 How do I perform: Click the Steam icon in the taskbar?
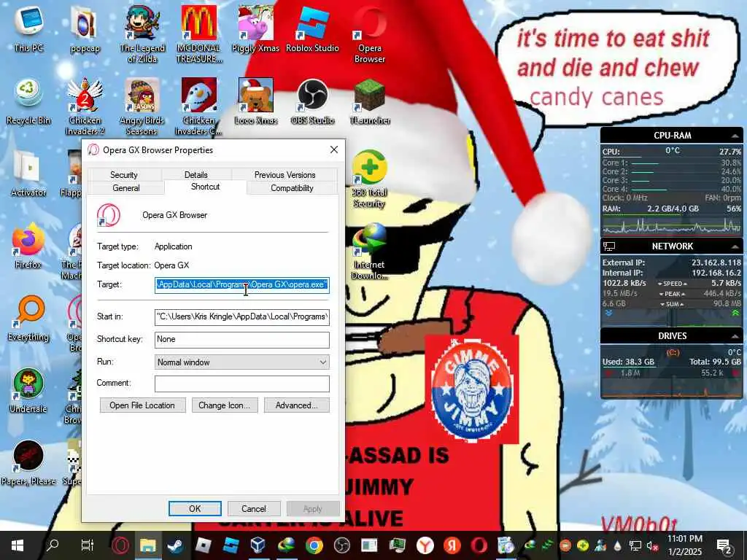click(x=175, y=545)
